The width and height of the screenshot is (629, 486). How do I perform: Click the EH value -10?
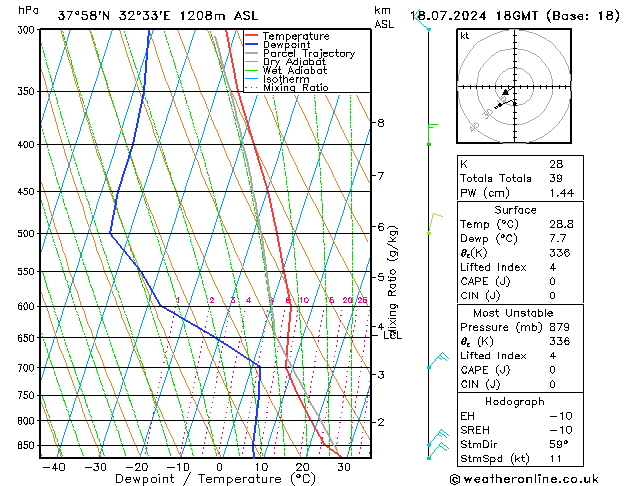coord(561,416)
